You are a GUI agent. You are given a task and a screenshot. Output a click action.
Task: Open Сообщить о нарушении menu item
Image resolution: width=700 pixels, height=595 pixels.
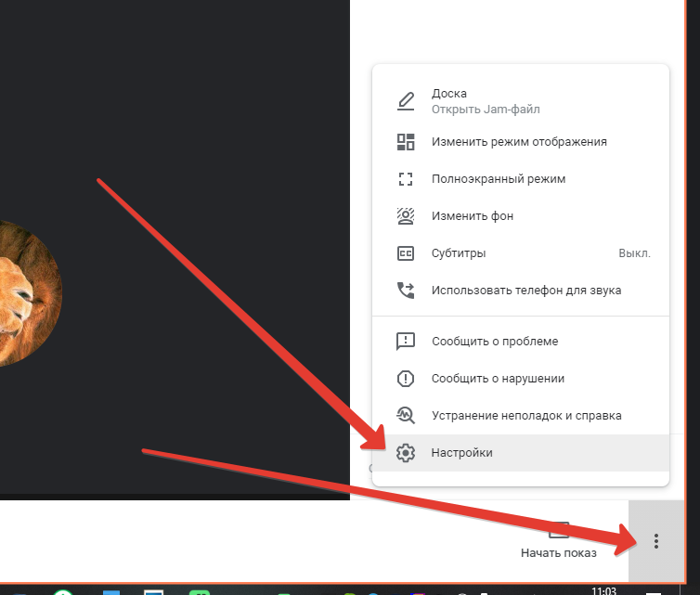[x=511, y=379]
